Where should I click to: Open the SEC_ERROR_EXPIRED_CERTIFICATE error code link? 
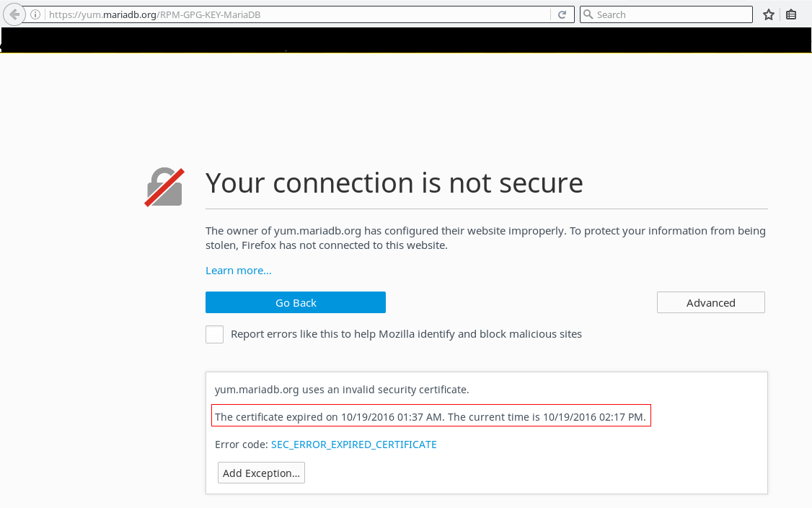[353, 444]
